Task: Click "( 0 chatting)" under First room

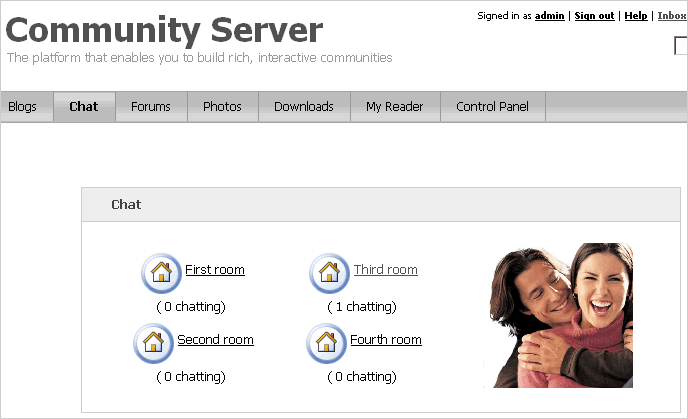Action: click(x=191, y=307)
